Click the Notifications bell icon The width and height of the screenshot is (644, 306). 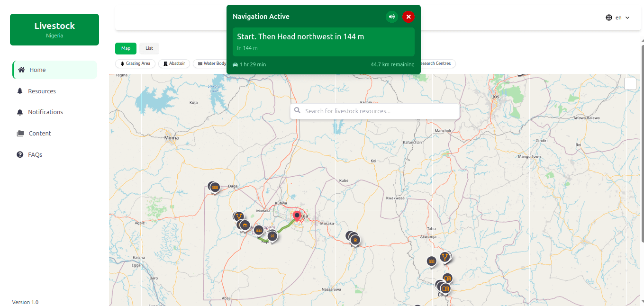point(20,112)
